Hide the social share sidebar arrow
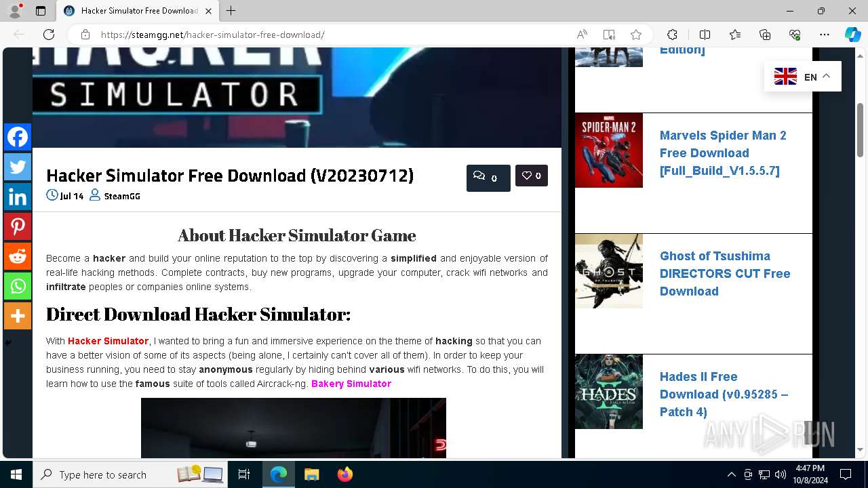The image size is (868, 488). (8, 342)
